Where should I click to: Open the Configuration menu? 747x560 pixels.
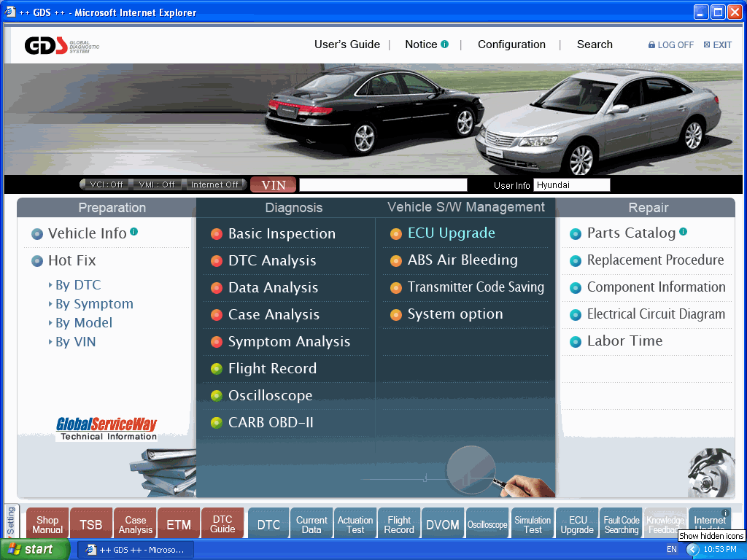pyautogui.click(x=511, y=44)
